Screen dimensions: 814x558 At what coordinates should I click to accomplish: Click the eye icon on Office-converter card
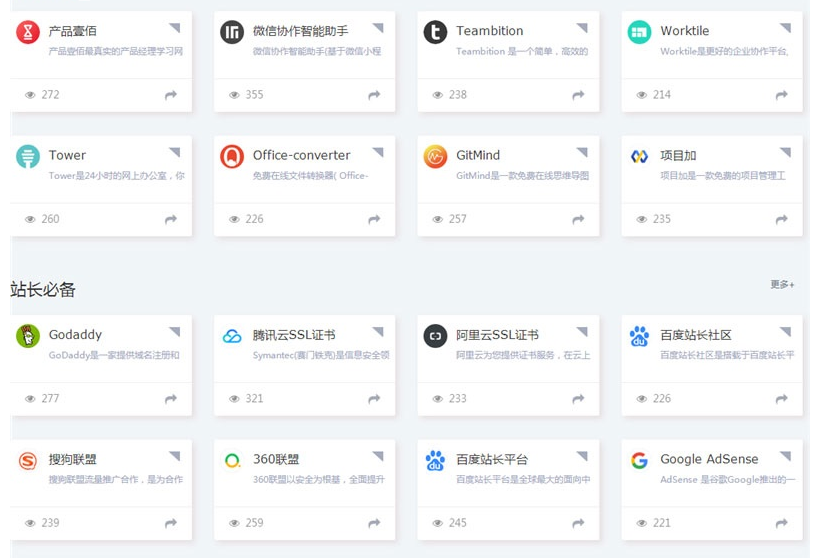pyautogui.click(x=235, y=220)
